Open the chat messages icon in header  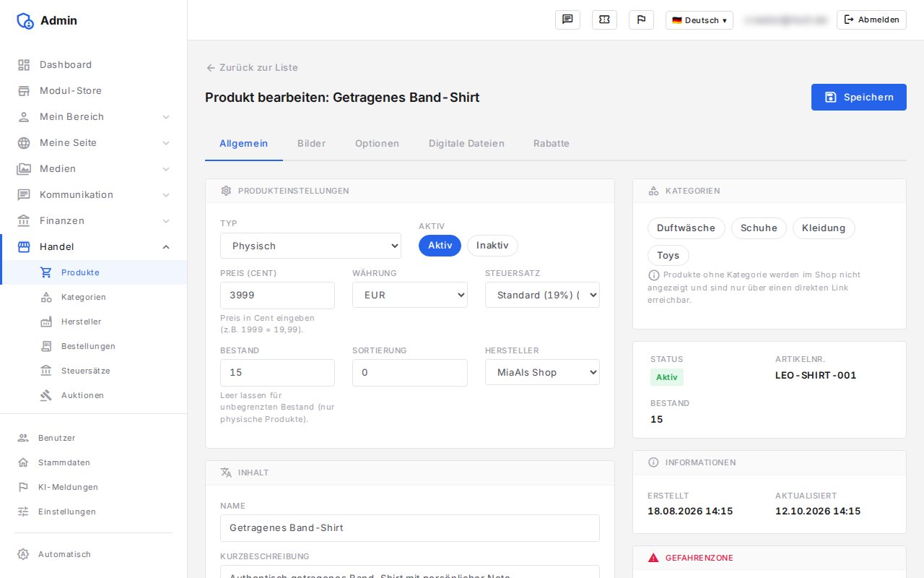(567, 20)
